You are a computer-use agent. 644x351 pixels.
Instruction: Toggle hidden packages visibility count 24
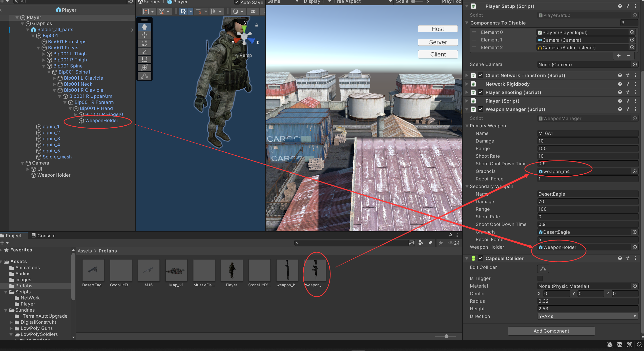[454, 243]
